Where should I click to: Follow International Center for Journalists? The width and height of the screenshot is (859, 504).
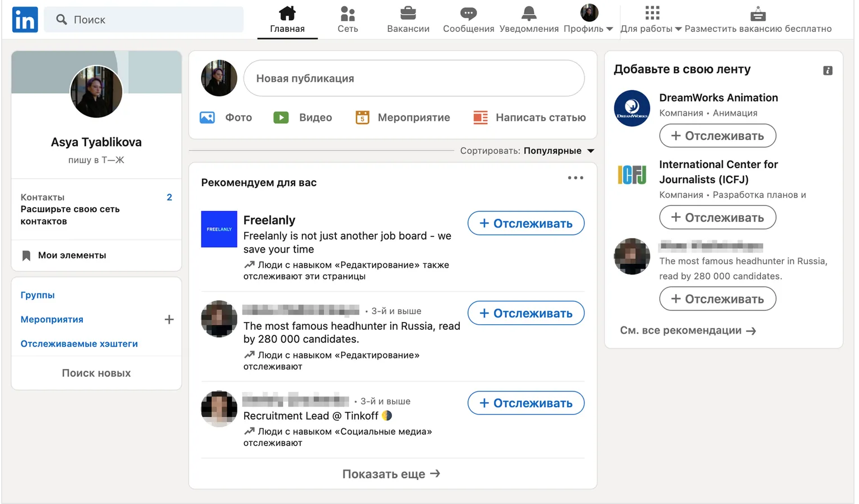coord(717,217)
